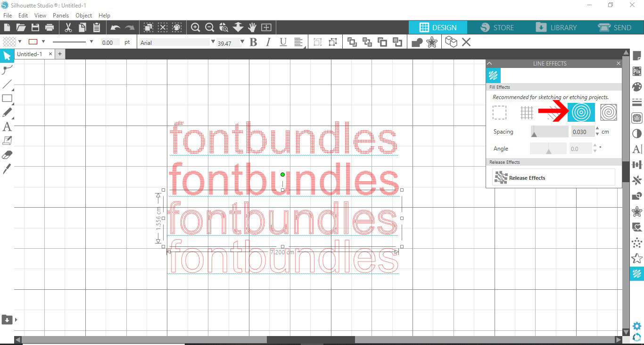The height and width of the screenshot is (345, 644).
Task: Open the View menu
Action: tap(40, 15)
